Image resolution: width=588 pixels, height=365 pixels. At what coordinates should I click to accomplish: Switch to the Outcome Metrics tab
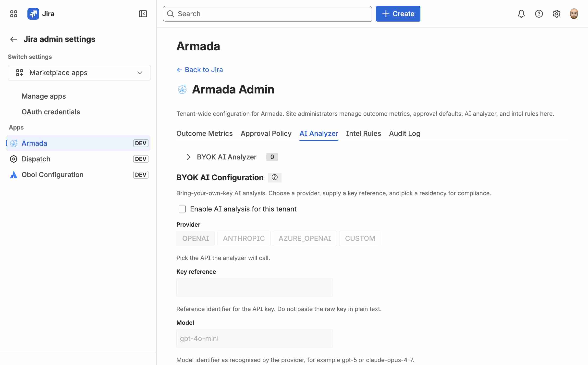tap(205, 133)
